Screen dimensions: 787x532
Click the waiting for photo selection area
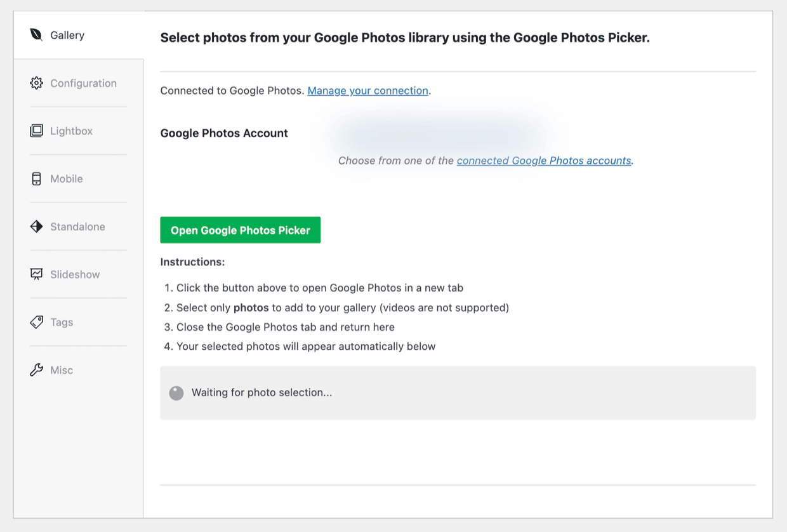(x=457, y=392)
